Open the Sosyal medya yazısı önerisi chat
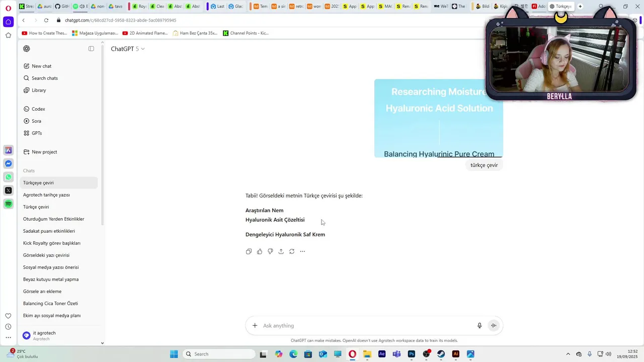This screenshot has width=644, height=362. [x=59, y=267]
